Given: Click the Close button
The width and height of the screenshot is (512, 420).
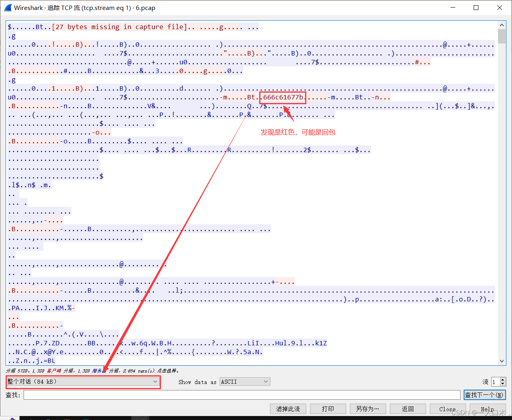Looking at the screenshot, I should pyautogui.click(x=447, y=408).
